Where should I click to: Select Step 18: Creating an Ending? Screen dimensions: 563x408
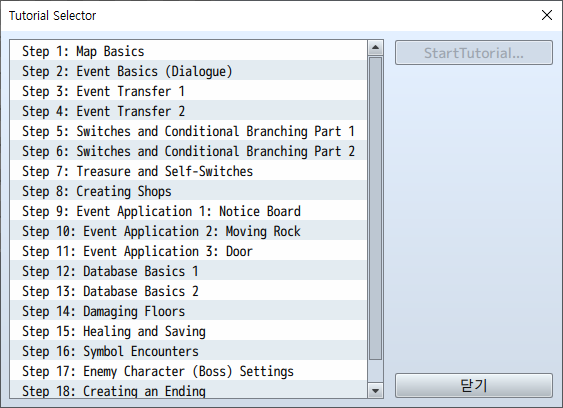point(189,389)
